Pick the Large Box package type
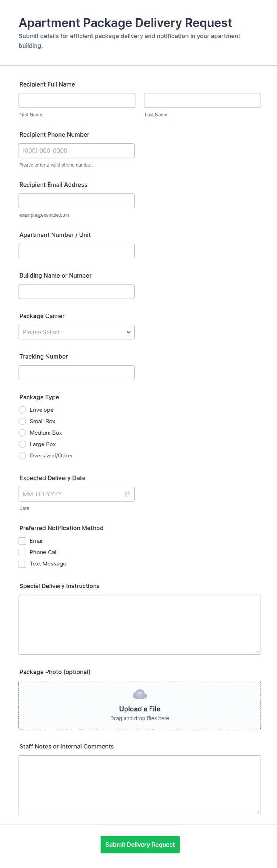The width and height of the screenshot is (277, 868). [23, 444]
